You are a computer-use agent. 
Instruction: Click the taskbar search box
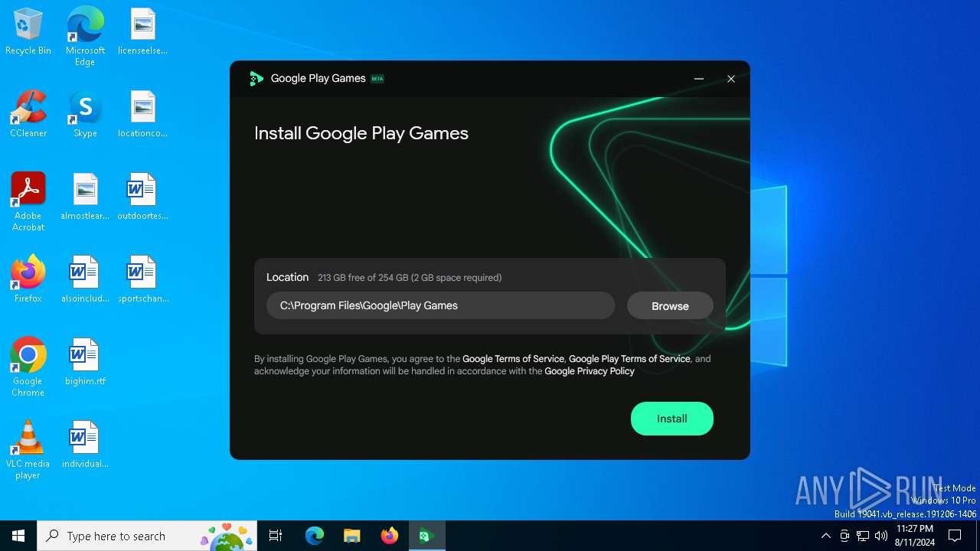click(147, 536)
